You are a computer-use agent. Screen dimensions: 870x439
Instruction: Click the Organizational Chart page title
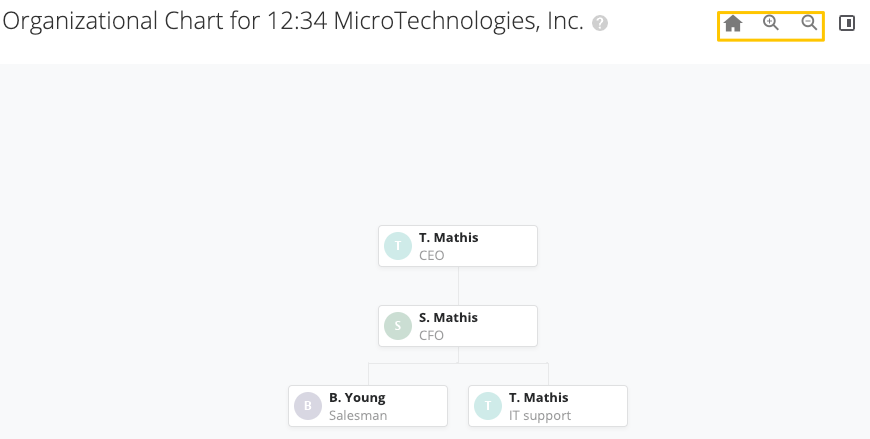click(x=293, y=22)
